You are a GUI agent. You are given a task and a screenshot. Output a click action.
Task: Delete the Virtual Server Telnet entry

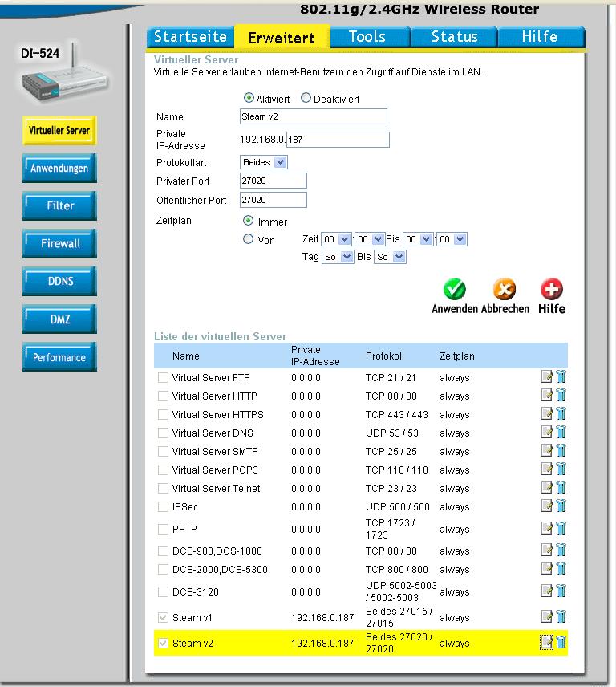click(561, 487)
